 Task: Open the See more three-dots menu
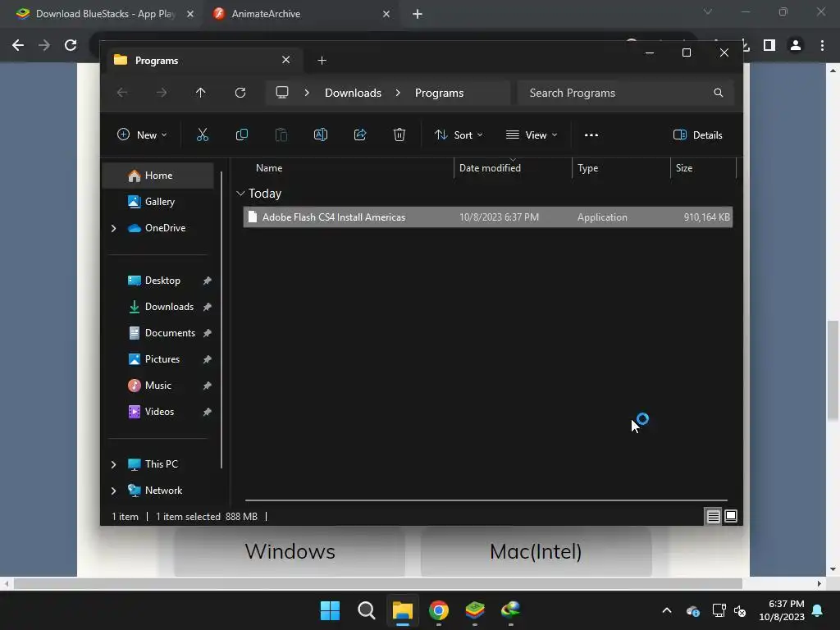pos(591,135)
